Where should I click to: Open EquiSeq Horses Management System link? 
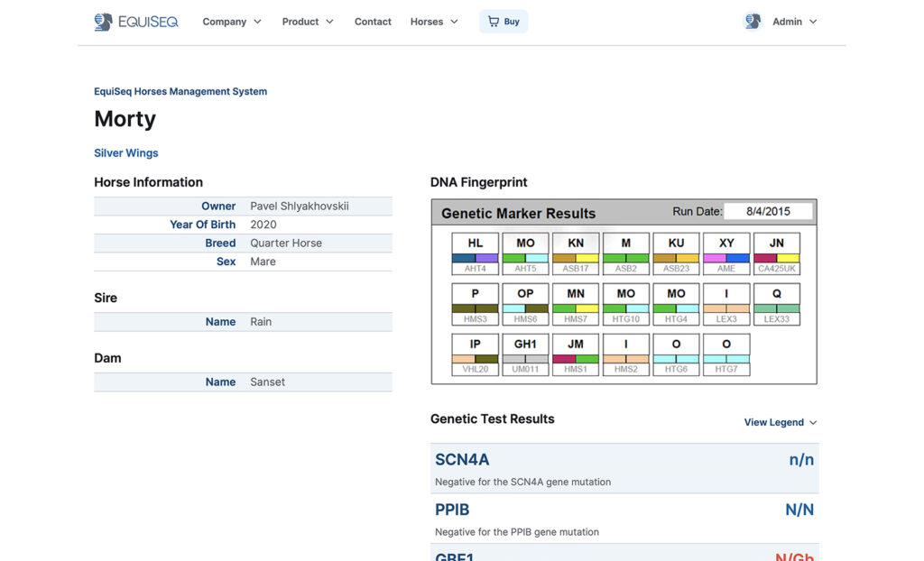(180, 91)
